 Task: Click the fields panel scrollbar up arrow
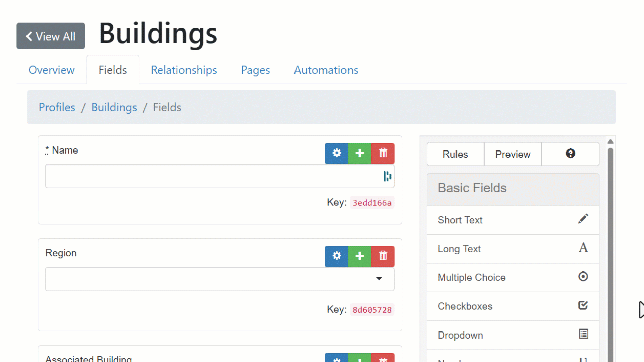click(610, 142)
